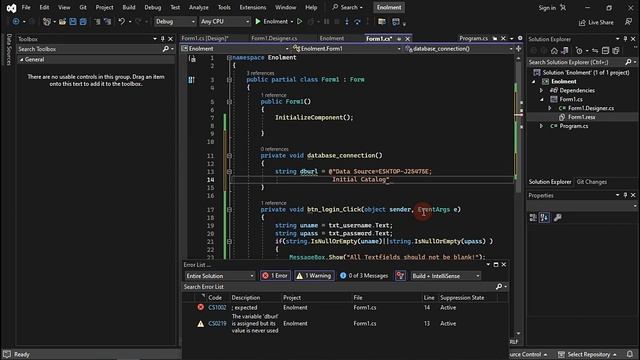Expand the Program.cs tree node

coord(542,126)
